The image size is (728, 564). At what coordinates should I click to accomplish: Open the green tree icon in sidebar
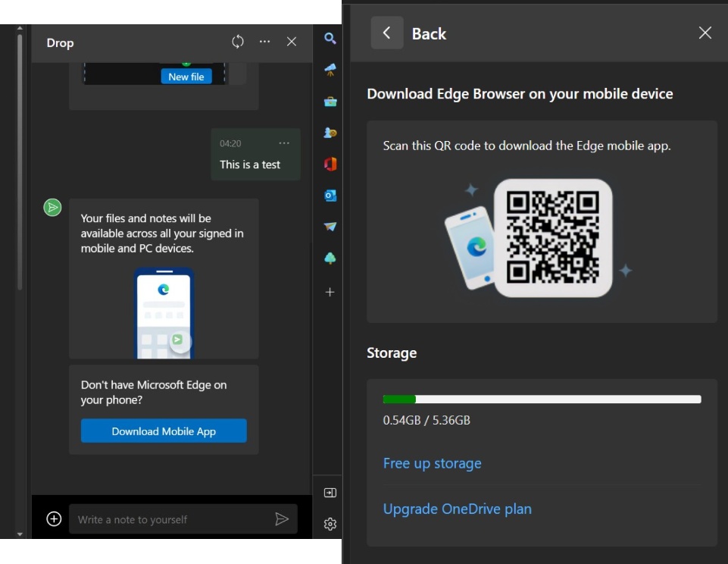[x=330, y=258]
